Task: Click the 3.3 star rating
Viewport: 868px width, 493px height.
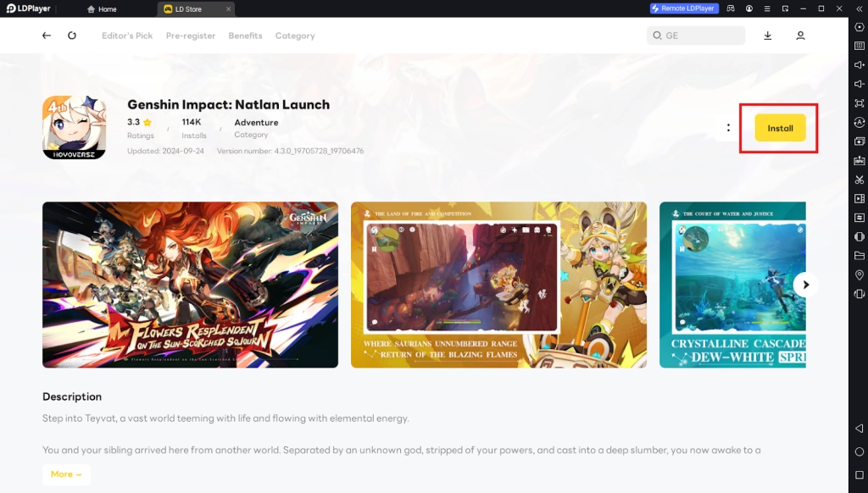Action: point(140,122)
